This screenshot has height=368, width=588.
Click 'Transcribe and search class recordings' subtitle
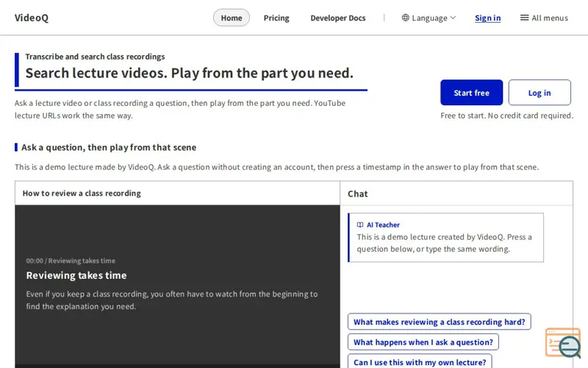click(x=95, y=57)
